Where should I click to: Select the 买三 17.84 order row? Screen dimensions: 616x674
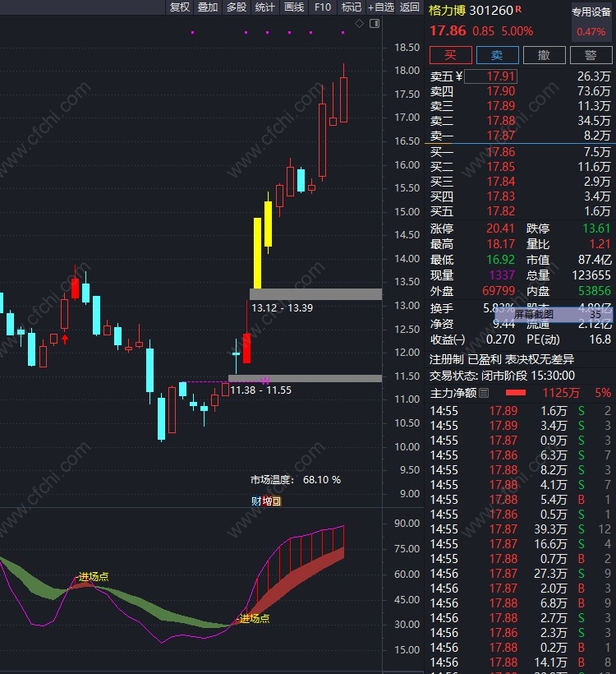pos(520,182)
